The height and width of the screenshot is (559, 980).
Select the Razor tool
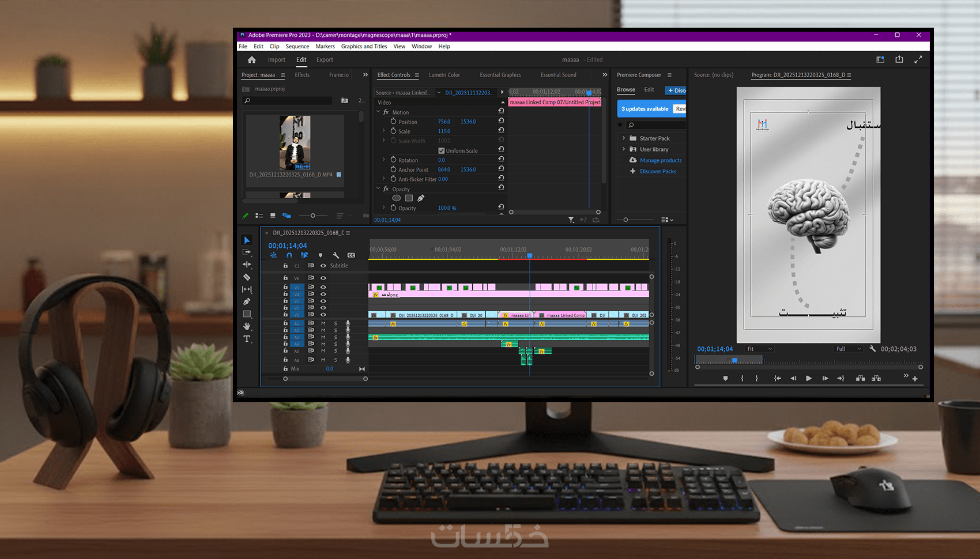(x=247, y=277)
